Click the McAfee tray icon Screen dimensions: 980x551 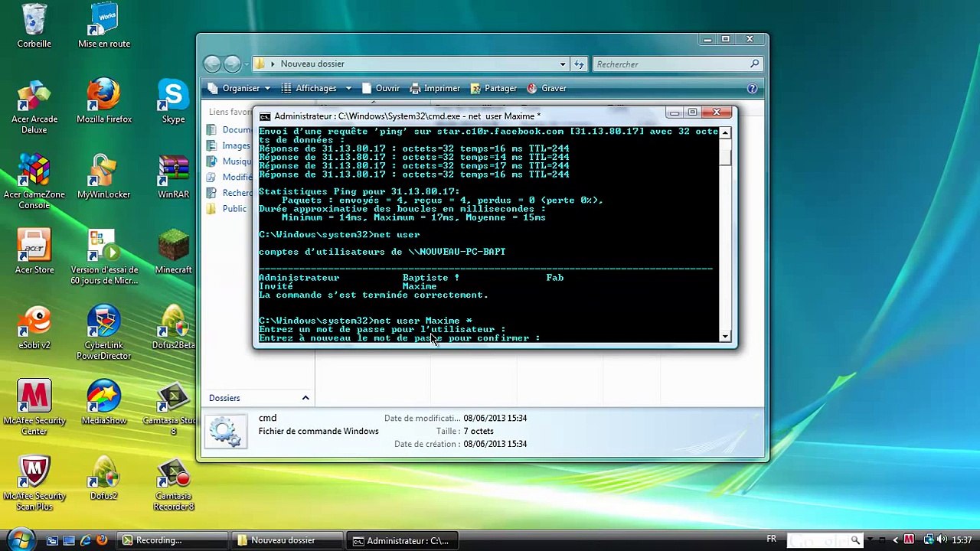(x=909, y=540)
